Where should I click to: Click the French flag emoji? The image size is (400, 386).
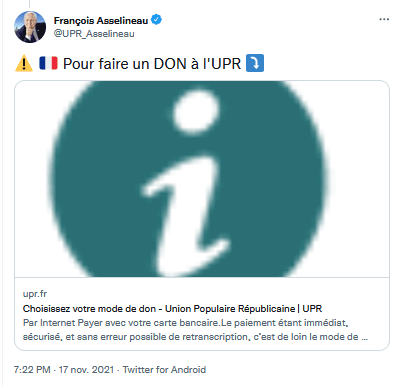(48, 63)
